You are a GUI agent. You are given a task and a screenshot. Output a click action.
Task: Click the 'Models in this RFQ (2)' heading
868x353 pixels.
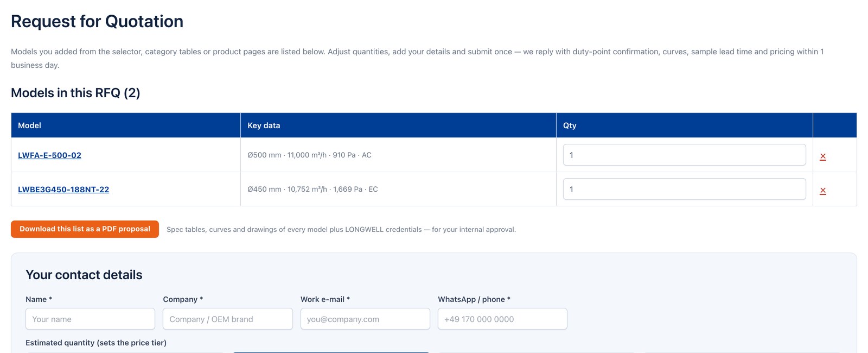[75, 93]
